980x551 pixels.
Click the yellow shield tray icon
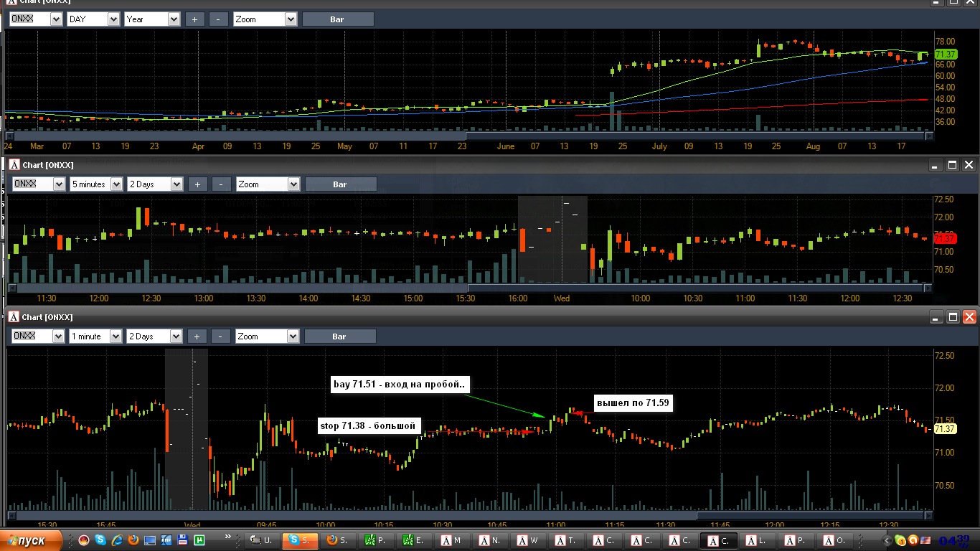click(x=900, y=540)
